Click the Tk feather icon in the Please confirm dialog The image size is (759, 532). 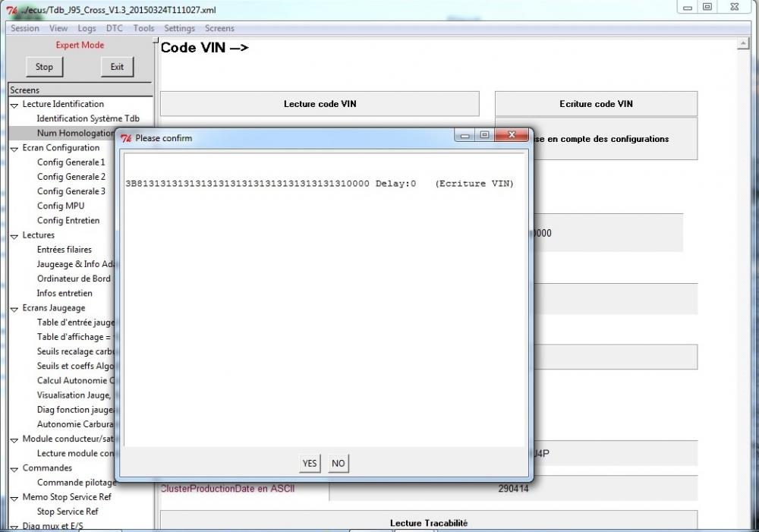pyautogui.click(x=126, y=138)
